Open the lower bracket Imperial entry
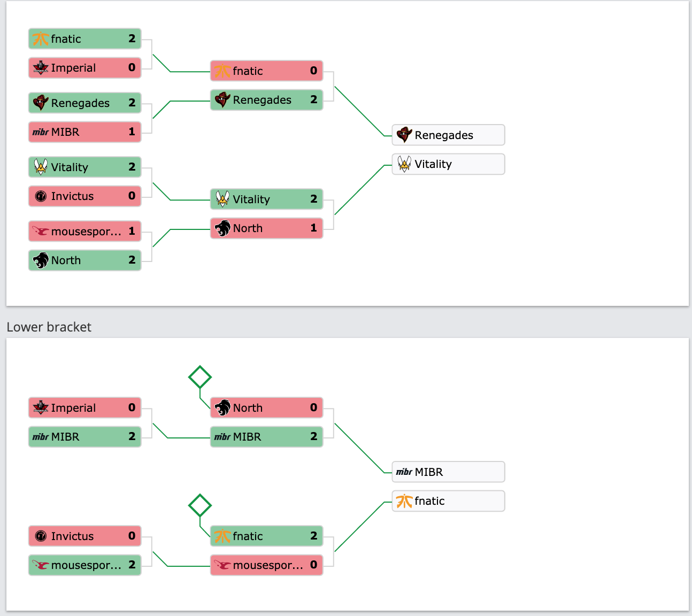 point(84,407)
